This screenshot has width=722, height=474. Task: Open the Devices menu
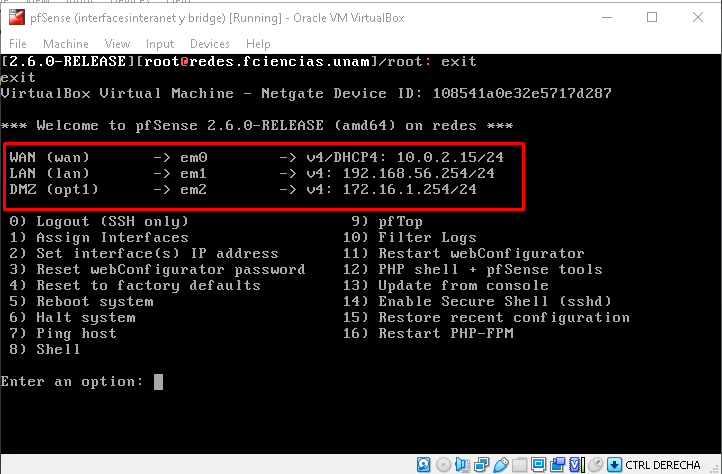point(209,44)
